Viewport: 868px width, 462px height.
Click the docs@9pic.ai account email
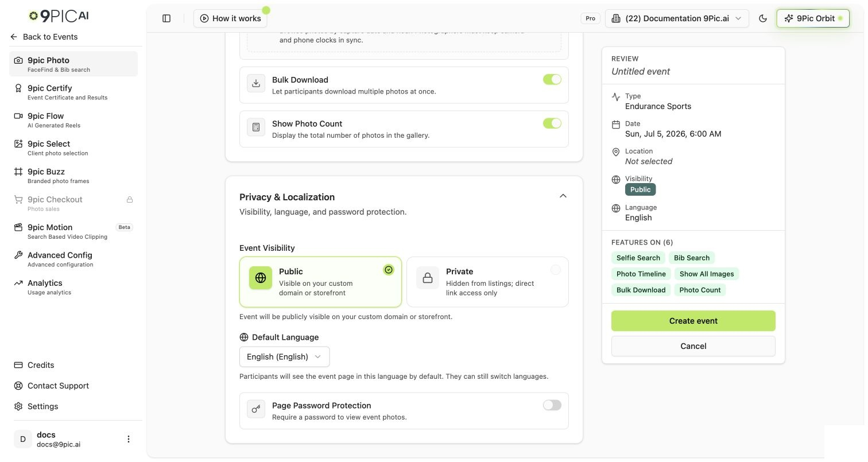59,444
